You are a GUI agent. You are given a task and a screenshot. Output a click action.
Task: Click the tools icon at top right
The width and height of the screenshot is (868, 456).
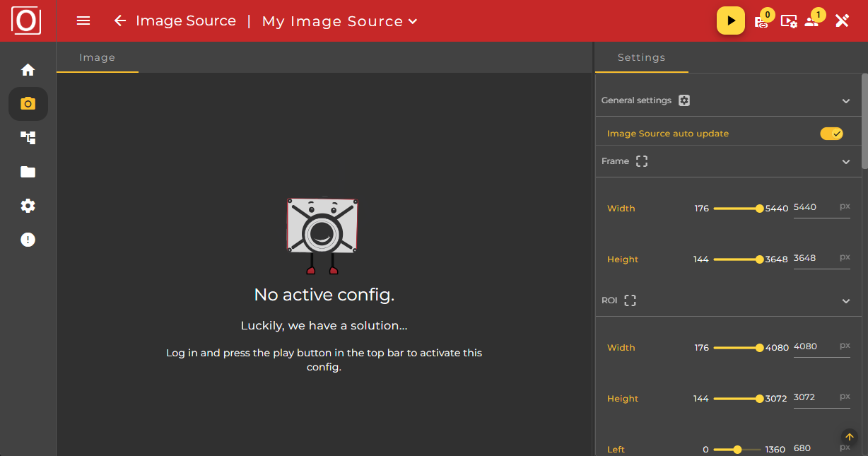click(x=842, y=21)
